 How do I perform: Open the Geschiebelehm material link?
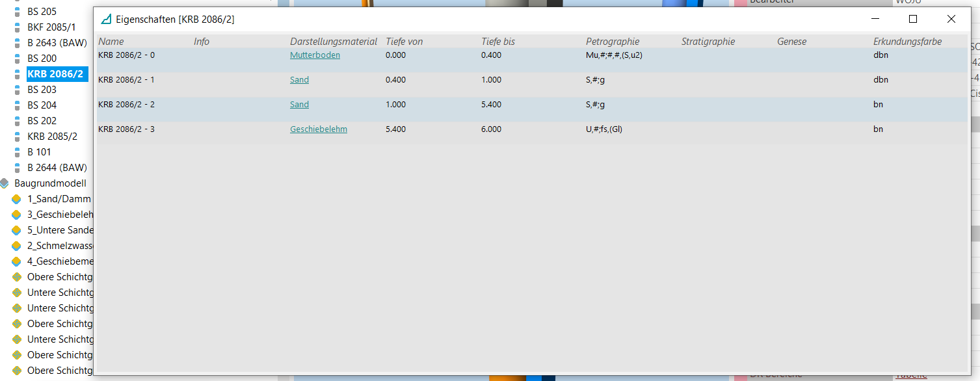(x=318, y=129)
